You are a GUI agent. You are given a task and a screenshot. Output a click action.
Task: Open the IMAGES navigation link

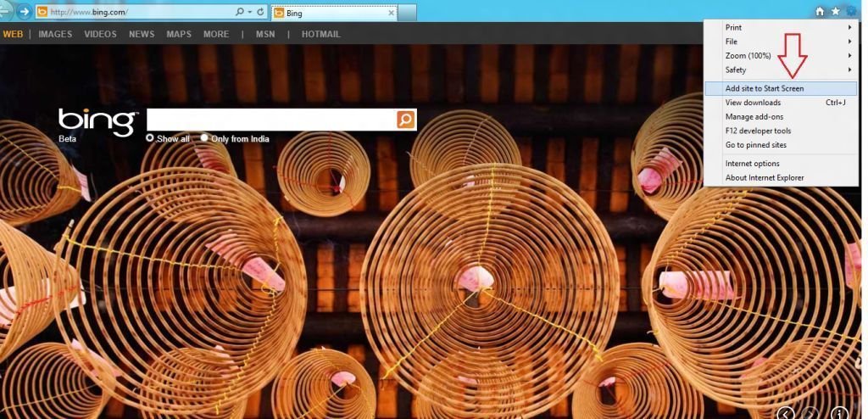click(x=55, y=34)
